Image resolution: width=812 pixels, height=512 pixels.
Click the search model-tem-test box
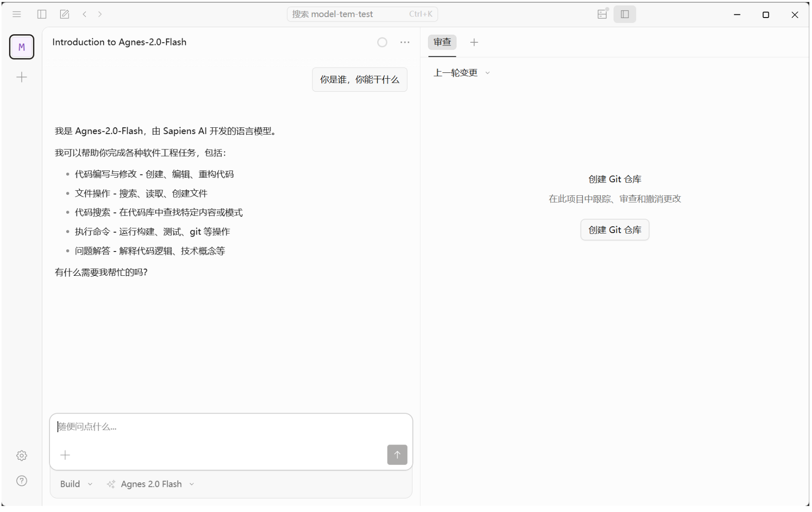362,14
